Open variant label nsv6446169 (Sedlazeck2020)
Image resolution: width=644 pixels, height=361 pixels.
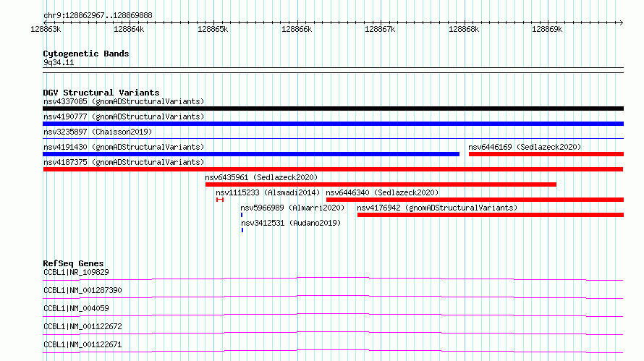(525, 147)
